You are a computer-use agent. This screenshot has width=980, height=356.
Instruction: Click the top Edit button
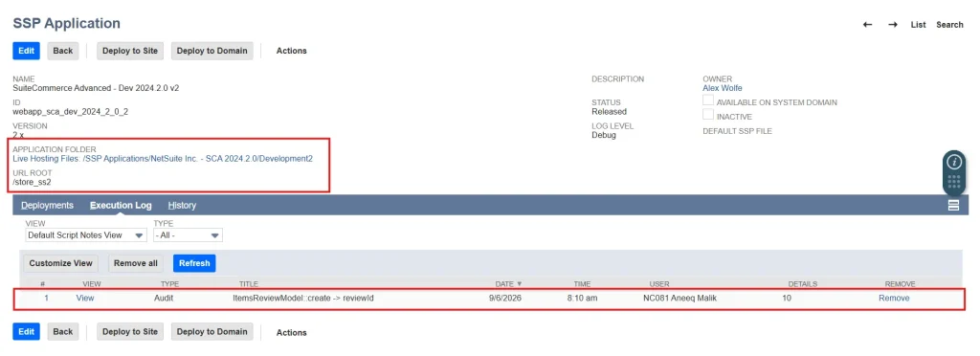pyautogui.click(x=26, y=51)
